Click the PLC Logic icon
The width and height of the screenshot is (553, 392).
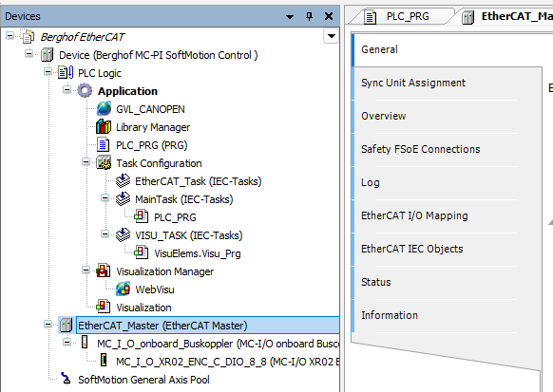(66, 73)
